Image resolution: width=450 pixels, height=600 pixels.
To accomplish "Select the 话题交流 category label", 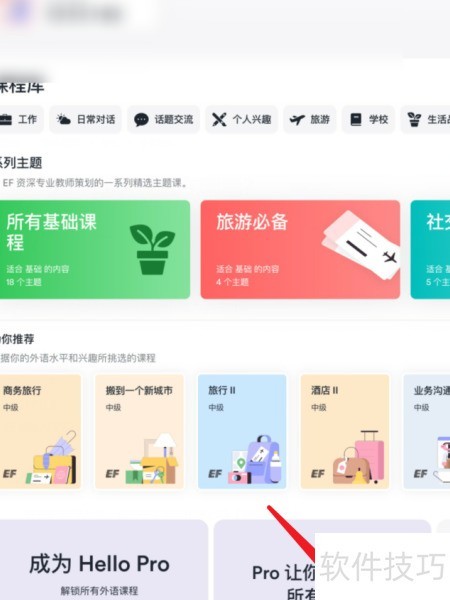I will (x=174, y=120).
